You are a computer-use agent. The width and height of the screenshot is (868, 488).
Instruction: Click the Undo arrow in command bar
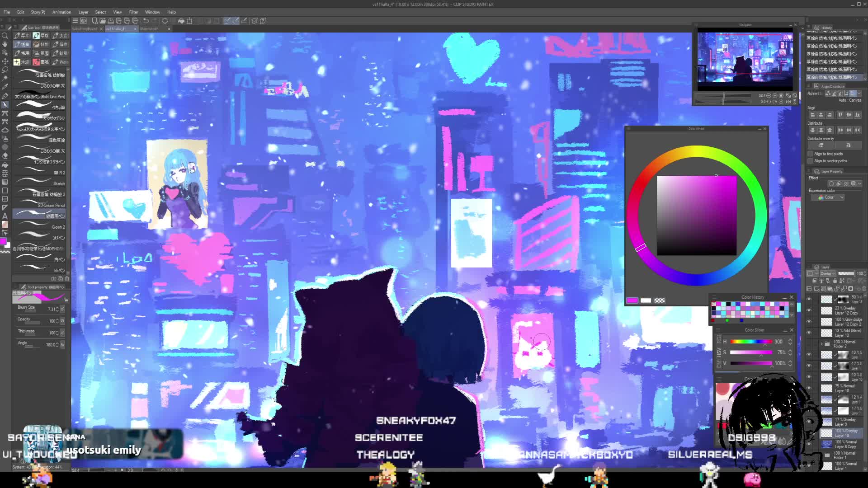[x=146, y=21]
